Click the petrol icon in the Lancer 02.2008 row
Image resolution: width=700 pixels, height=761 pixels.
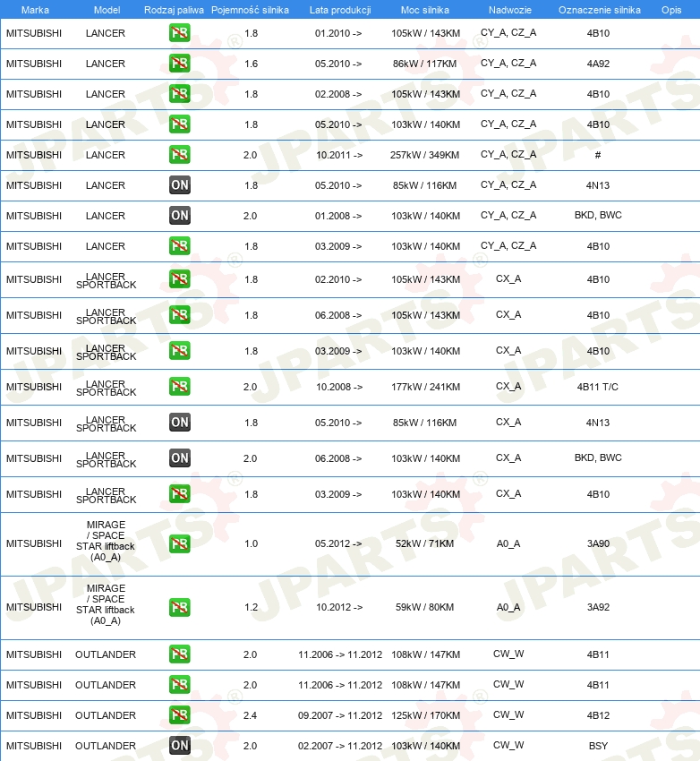point(180,94)
